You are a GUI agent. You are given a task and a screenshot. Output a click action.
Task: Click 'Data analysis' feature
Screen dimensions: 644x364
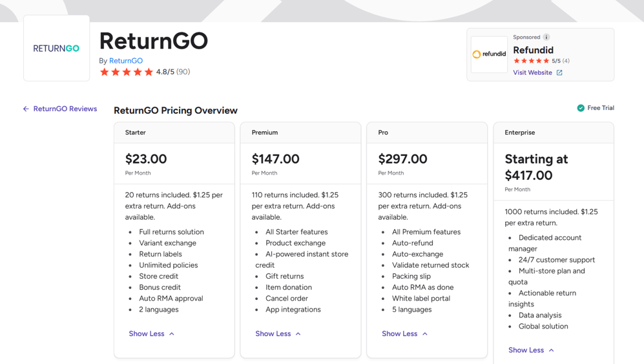539,316
